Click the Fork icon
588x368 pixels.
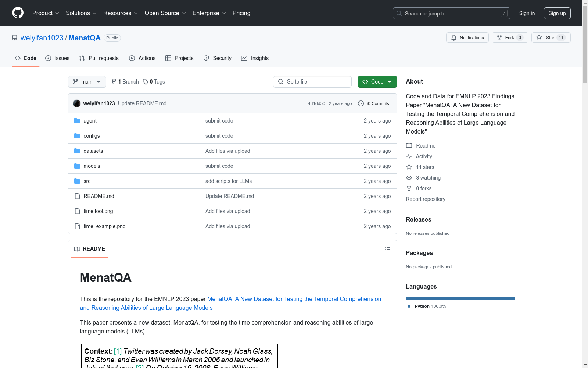pyautogui.click(x=499, y=38)
